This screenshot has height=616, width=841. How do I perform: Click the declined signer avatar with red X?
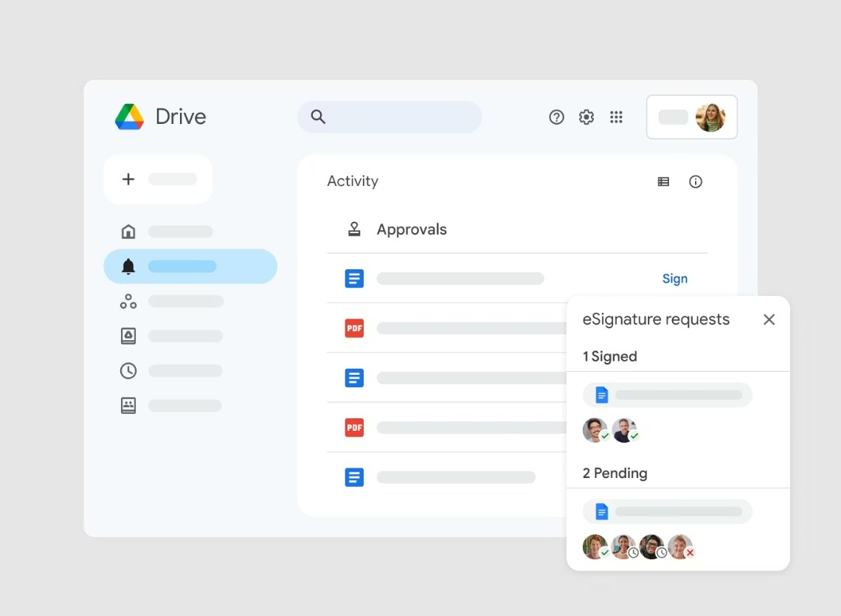tap(680, 547)
